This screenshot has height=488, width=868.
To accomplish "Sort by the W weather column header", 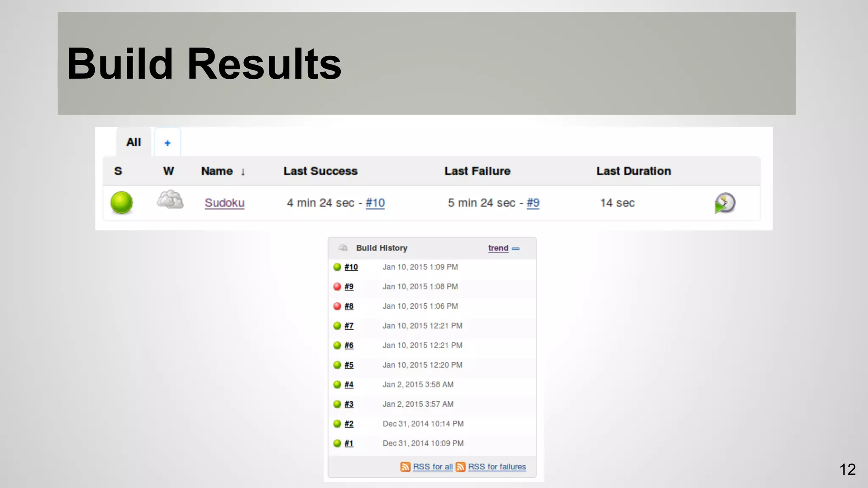I will pyautogui.click(x=168, y=171).
